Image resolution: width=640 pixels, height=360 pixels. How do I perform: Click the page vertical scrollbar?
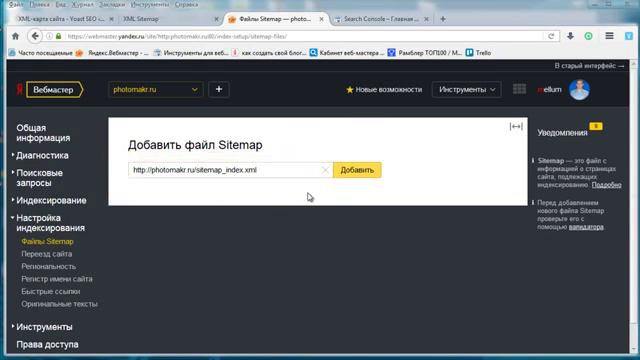coord(633,206)
